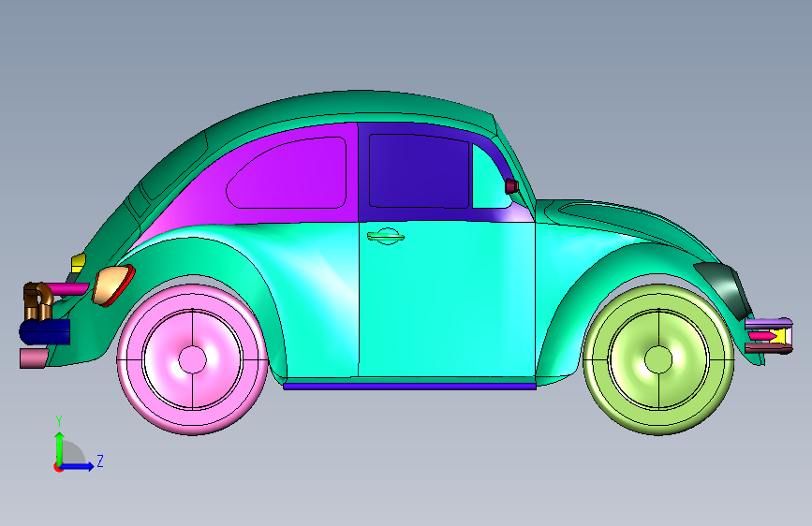Pick the green front wheel center hub
Image resolution: width=812 pixels, height=526 pixels.
(x=658, y=359)
